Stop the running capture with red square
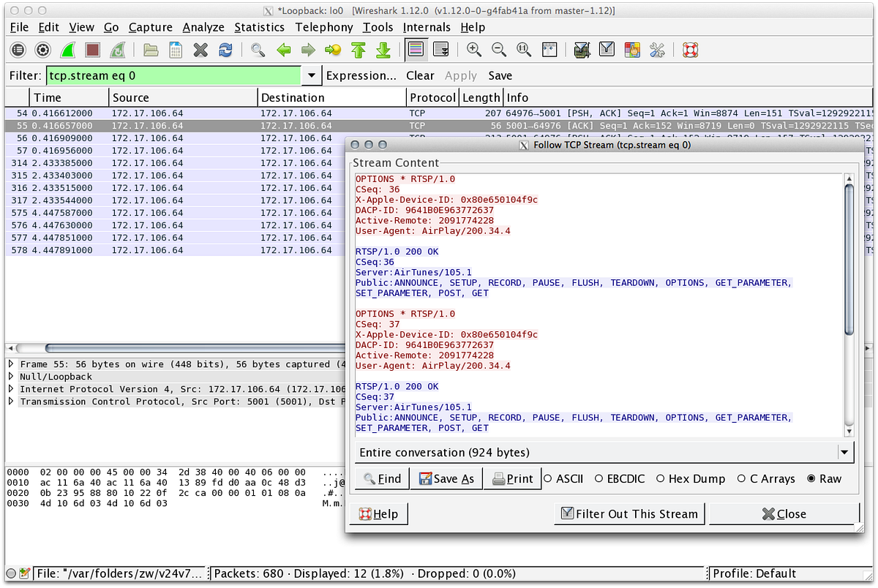This screenshot has width=878, height=588. click(92, 50)
